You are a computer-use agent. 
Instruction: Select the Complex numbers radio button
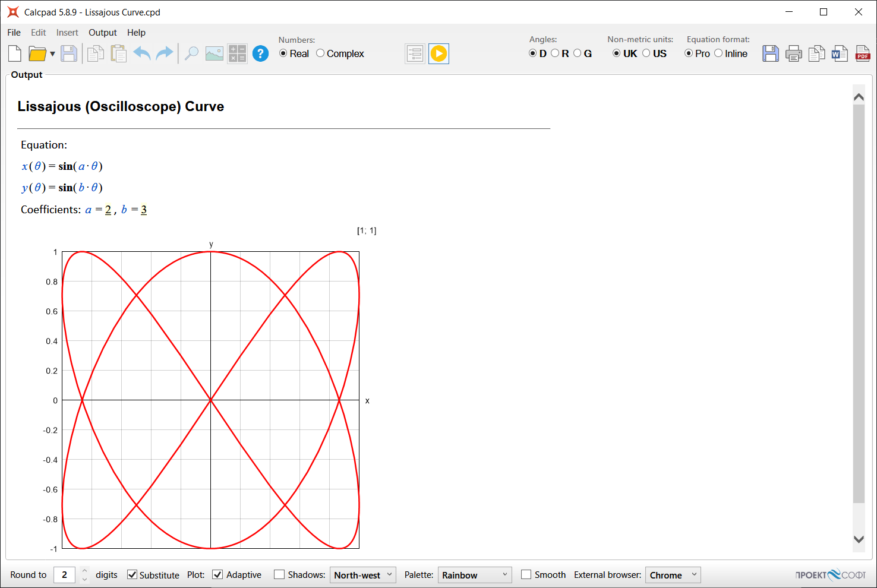(320, 53)
